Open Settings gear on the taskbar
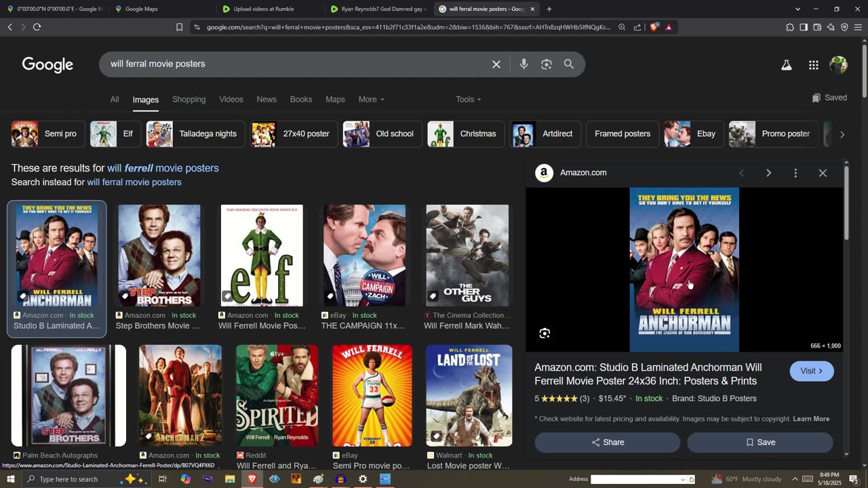The image size is (868, 488). pos(363,479)
